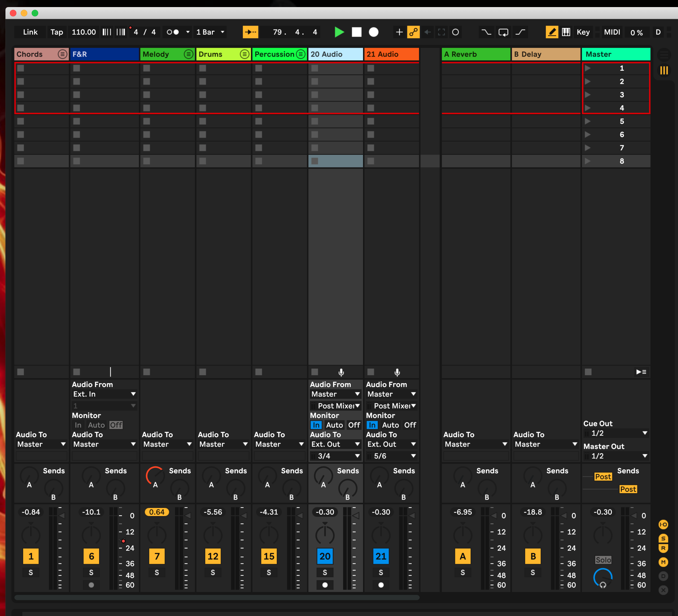Toggle the Follow playback arrow icon

251,32
